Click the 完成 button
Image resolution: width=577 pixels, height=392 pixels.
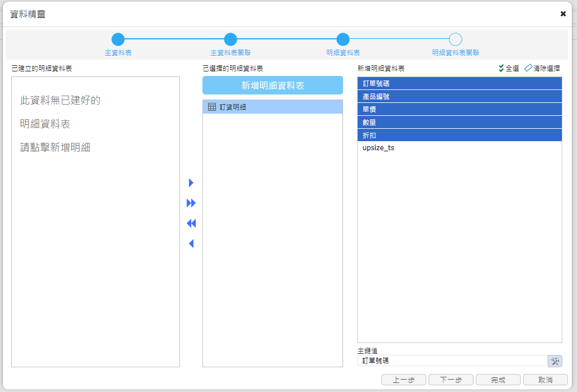coord(498,380)
